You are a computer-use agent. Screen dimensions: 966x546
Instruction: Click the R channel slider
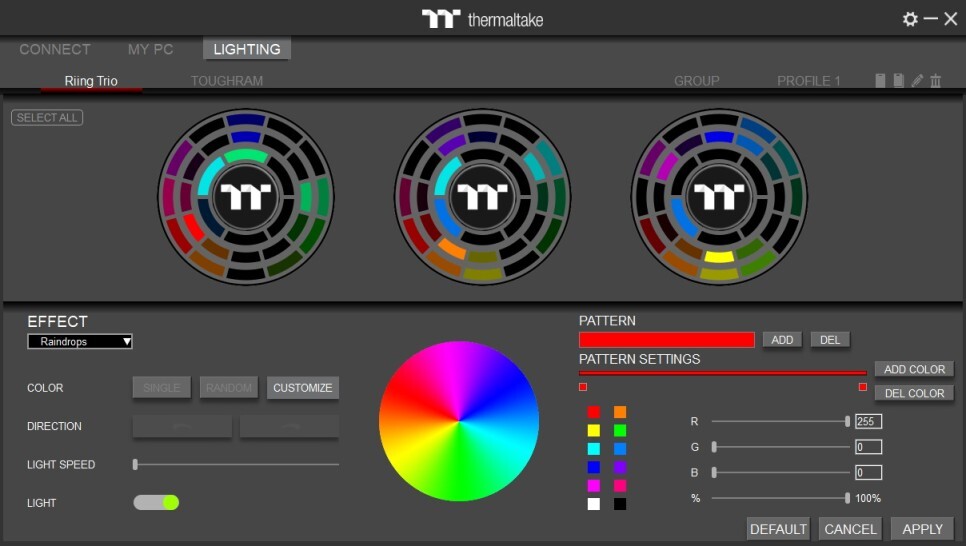click(781, 422)
